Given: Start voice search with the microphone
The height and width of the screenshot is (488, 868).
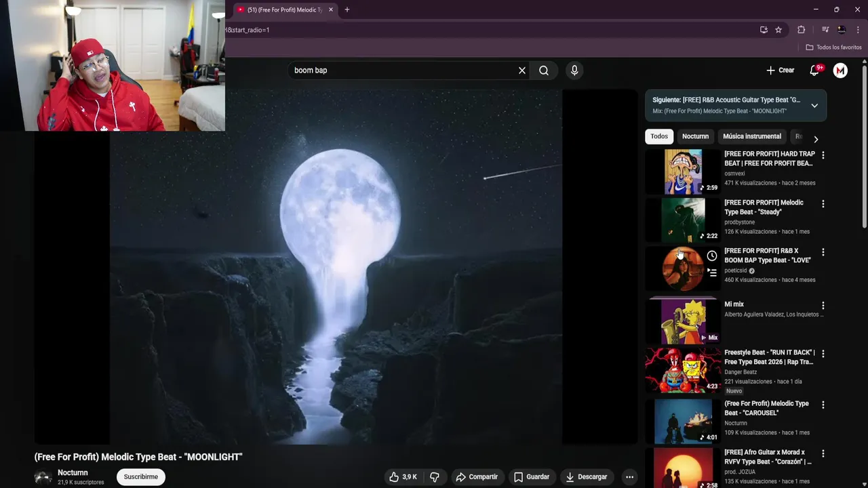Looking at the screenshot, I should (574, 70).
